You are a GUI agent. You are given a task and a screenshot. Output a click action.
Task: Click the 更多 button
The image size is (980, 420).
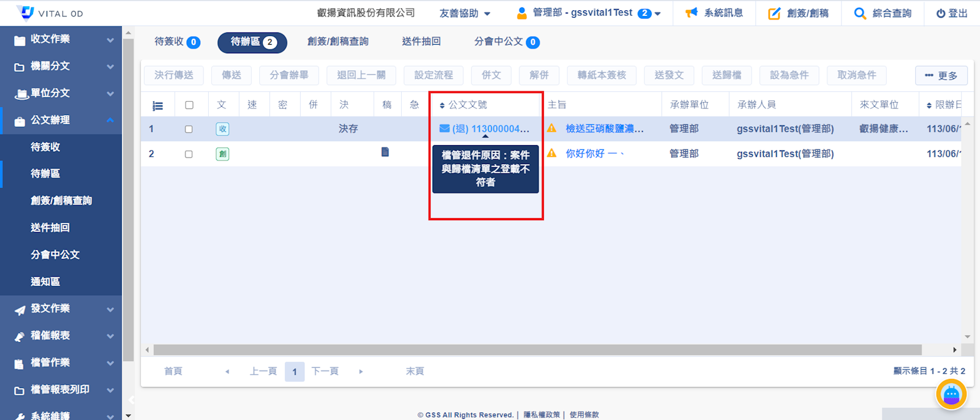coord(941,75)
